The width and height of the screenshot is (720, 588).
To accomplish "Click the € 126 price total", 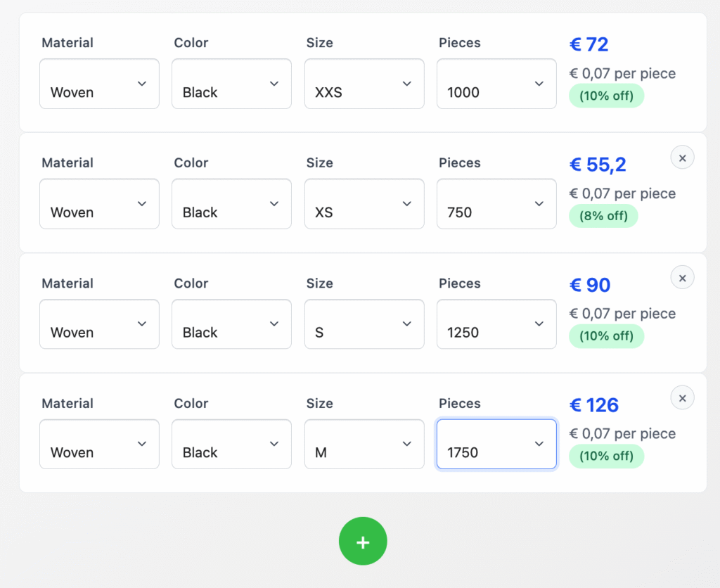I will coord(594,405).
